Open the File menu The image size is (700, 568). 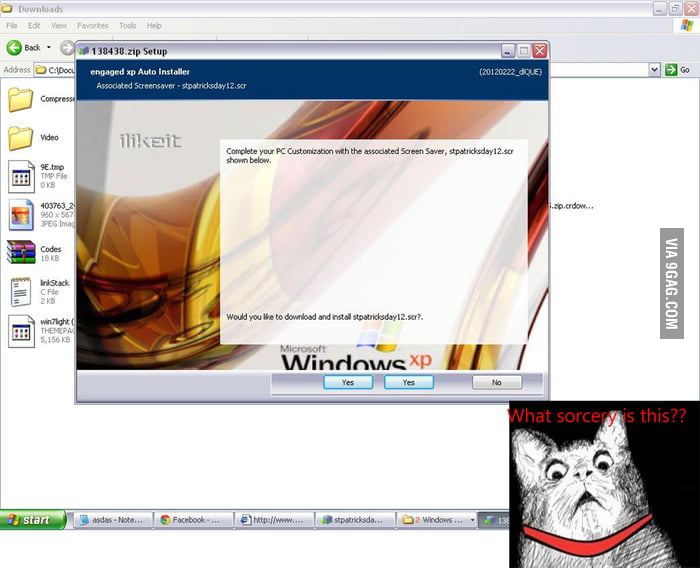pos(12,25)
